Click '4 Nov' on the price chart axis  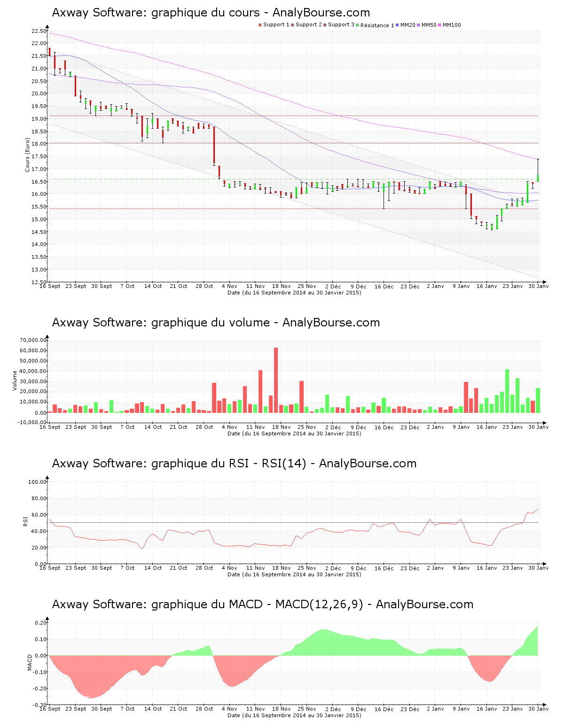pyautogui.click(x=229, y=286)
